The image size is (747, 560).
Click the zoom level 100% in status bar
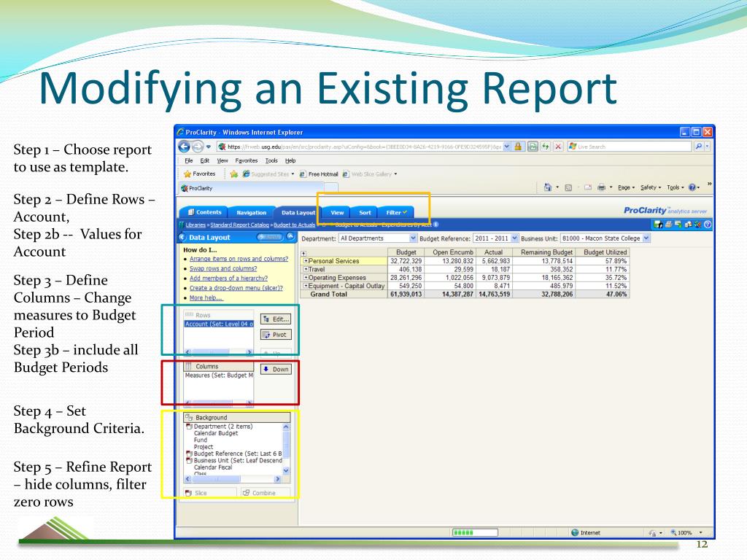tap(685, 532)
